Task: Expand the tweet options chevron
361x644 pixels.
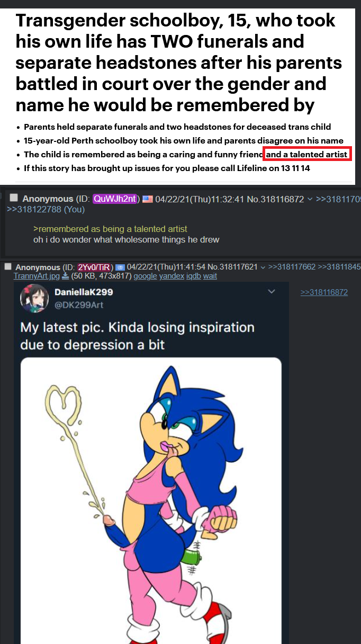Action: [272, 292]
